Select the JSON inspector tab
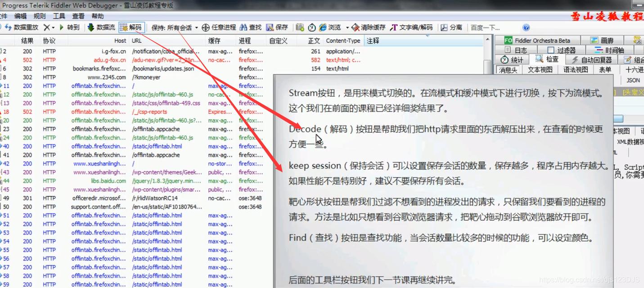 (633, 80)
